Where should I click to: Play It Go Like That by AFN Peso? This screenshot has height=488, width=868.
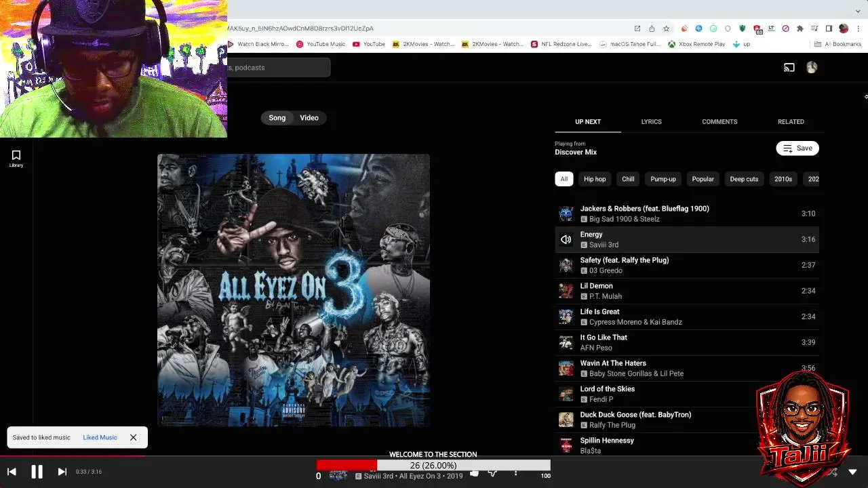(687, 342)
